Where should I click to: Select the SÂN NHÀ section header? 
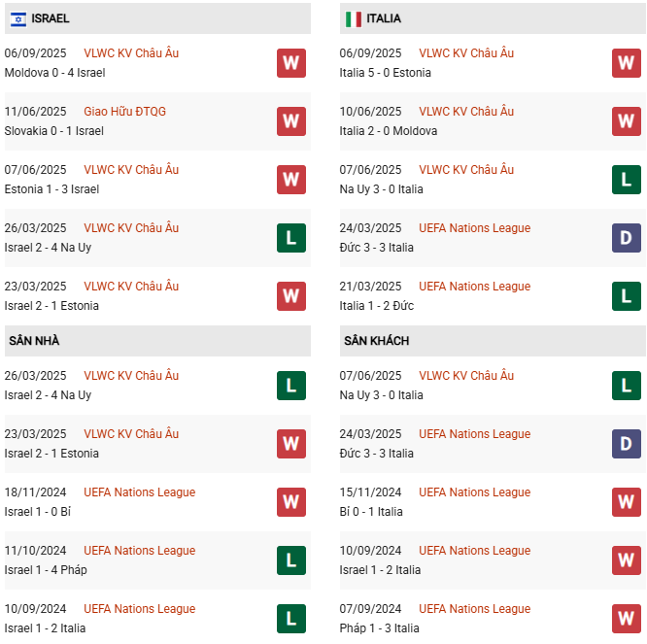click(x=35, y=341)
